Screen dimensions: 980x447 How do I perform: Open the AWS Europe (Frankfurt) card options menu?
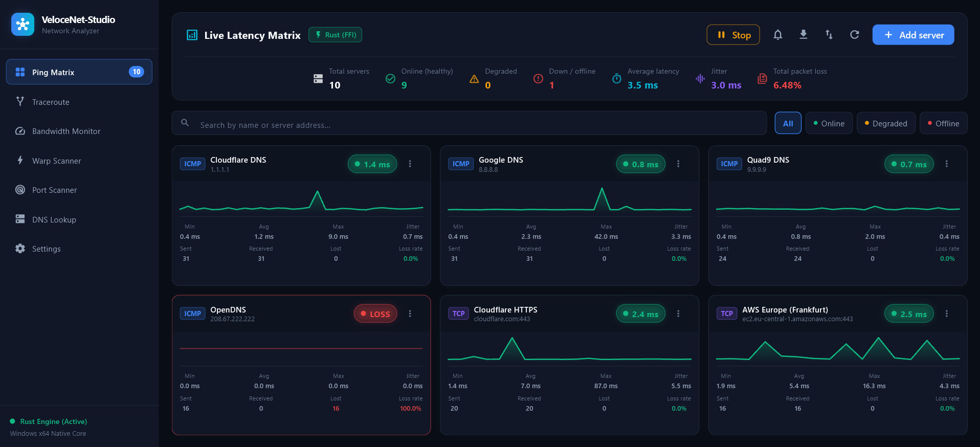pos(946,314)
